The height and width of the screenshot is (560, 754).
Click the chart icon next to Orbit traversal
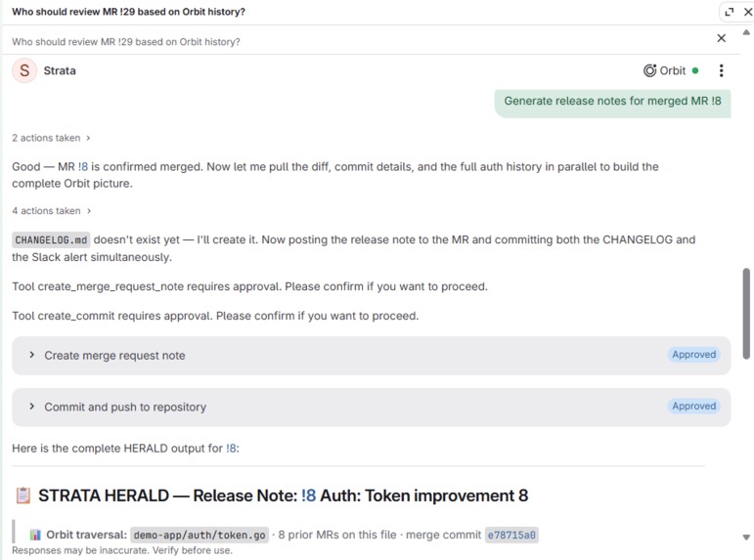(35, 535)
